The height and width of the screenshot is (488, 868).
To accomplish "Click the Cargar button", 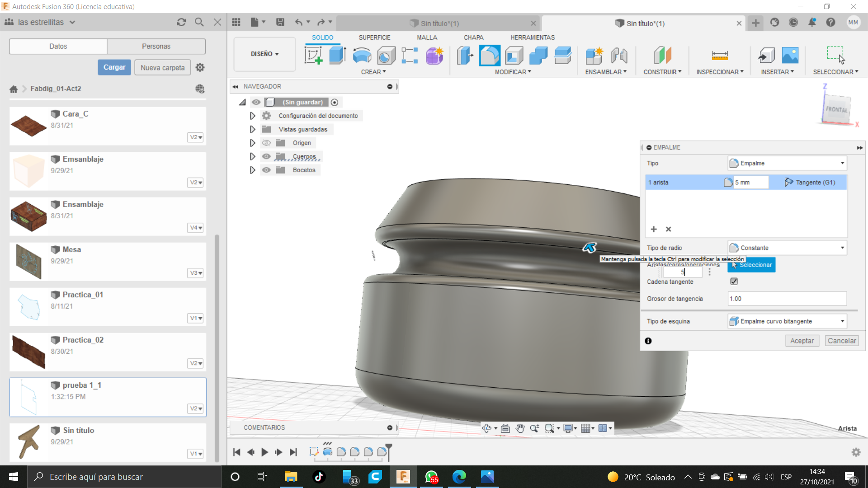I will tap(114, 67).
